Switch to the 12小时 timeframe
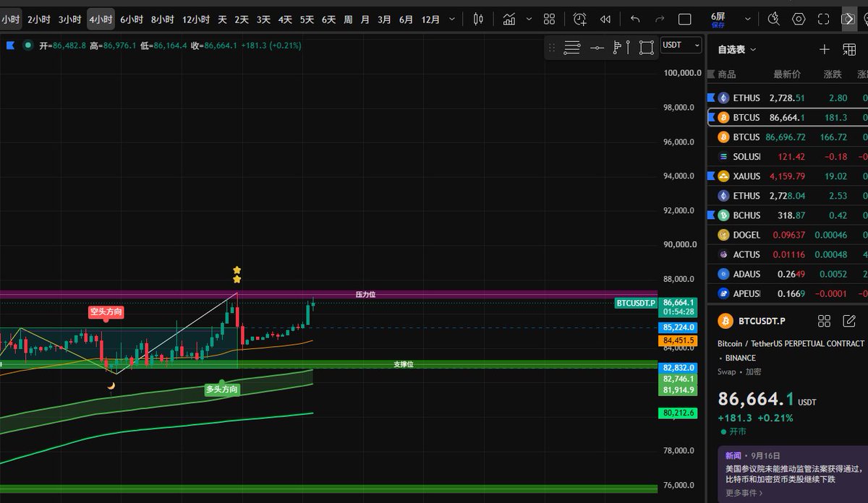868x503 pixels. pos(196,20)
